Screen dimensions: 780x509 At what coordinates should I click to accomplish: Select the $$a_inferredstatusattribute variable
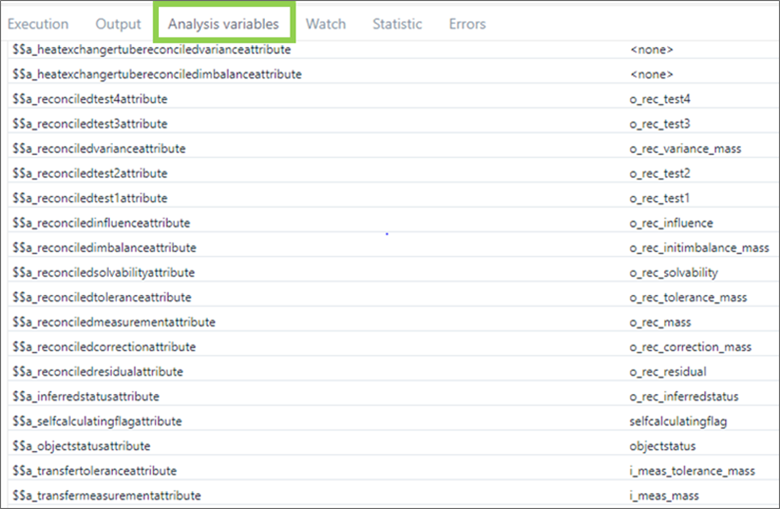click(x=86, y=396)
